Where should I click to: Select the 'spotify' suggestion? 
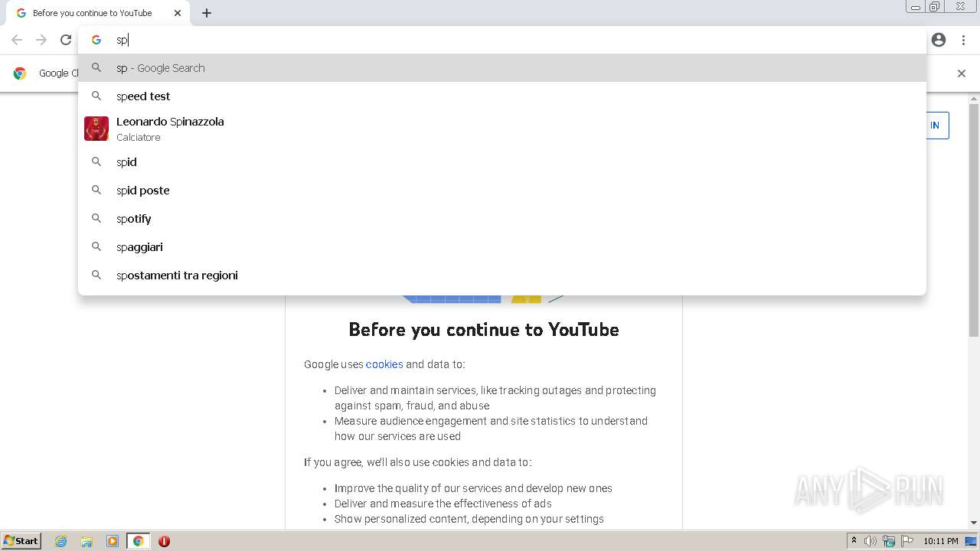click(x=502, y=218)
